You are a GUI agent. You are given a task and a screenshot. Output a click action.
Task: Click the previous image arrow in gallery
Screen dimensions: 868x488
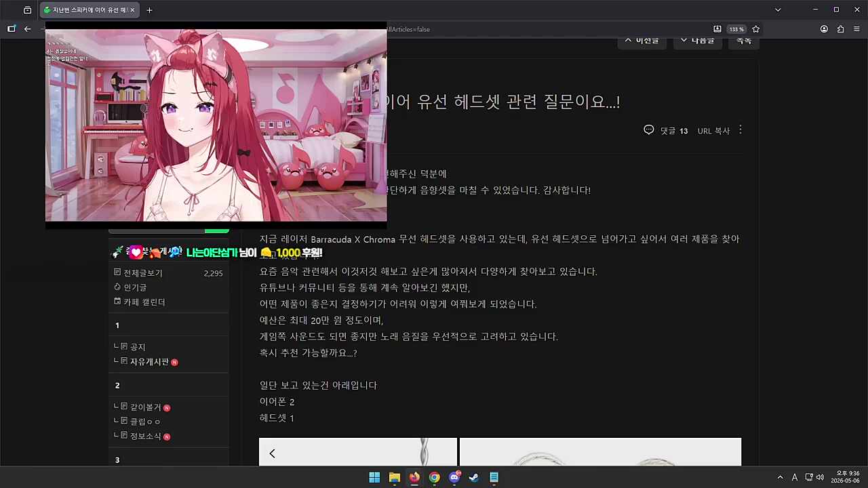(x=272, y=453)
